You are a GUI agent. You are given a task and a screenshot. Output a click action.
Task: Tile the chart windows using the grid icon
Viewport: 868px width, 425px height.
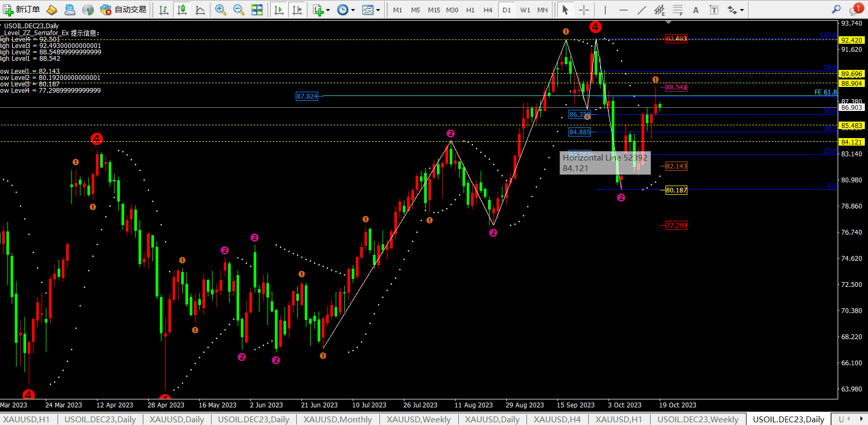(x=257, y=10)
